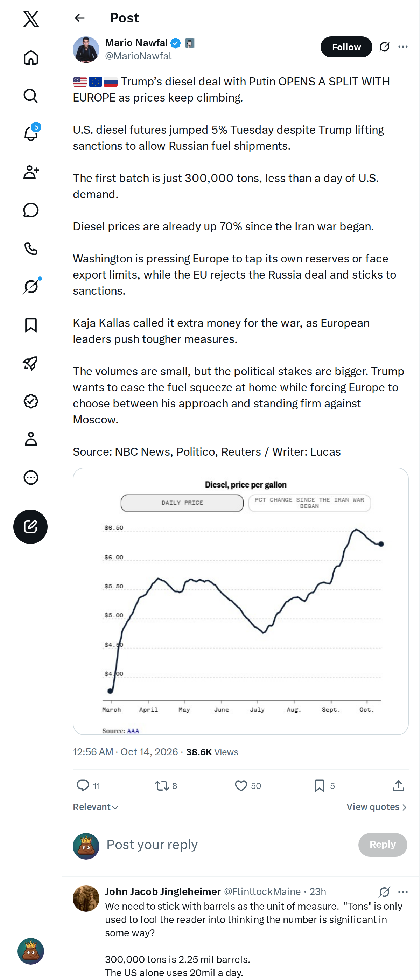Viewport: 420px width, 980px height.
Task: Select the DAILY PRICE chart tab
Action: pyautogui.click(x=182, y=503)
